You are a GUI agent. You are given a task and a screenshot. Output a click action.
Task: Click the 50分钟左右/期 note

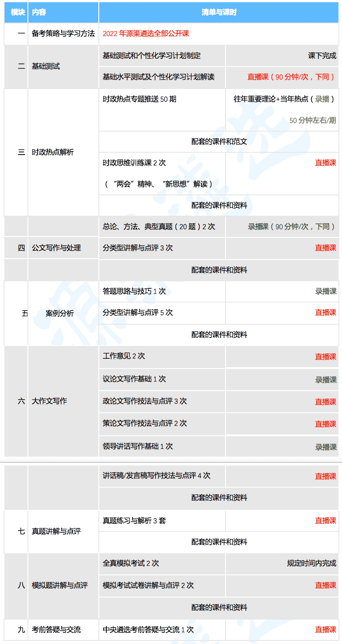click(313, 120)
